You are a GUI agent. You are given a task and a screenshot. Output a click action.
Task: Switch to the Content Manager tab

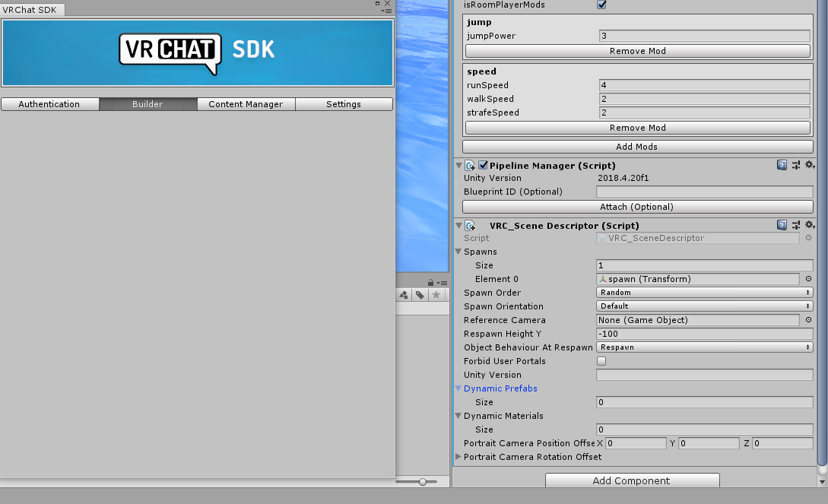coord(246,104)
